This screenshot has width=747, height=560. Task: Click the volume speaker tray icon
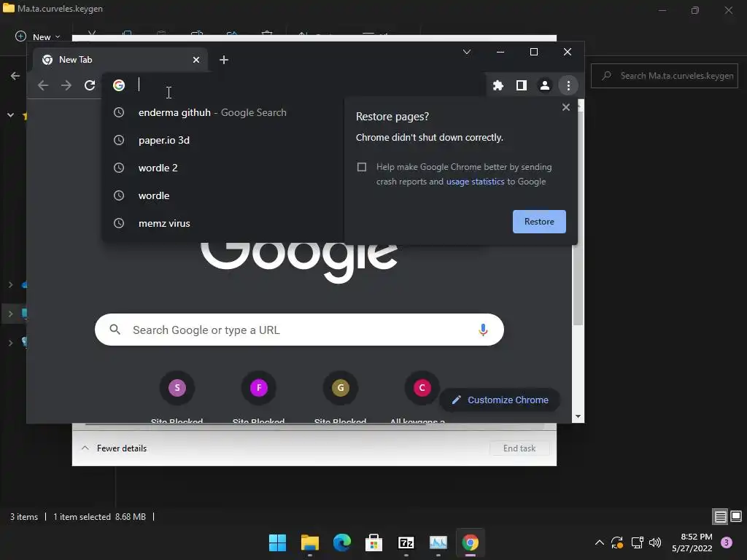655,542
